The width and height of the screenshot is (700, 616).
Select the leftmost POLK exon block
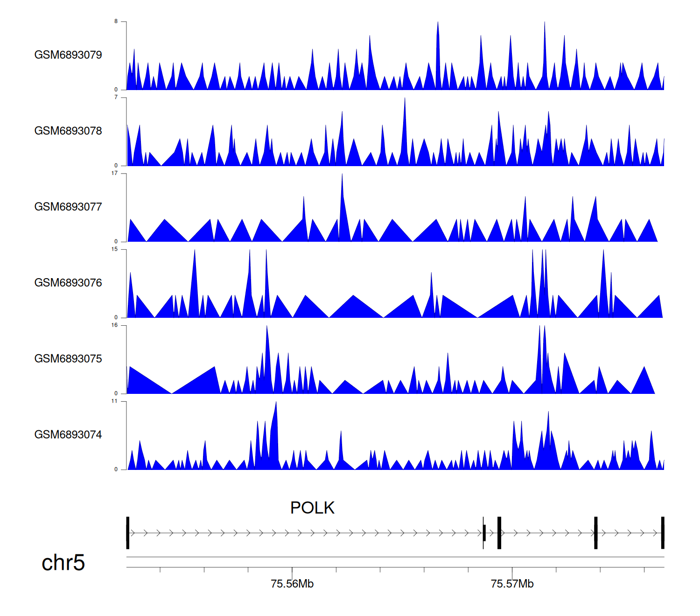click(x=128, y=533)
